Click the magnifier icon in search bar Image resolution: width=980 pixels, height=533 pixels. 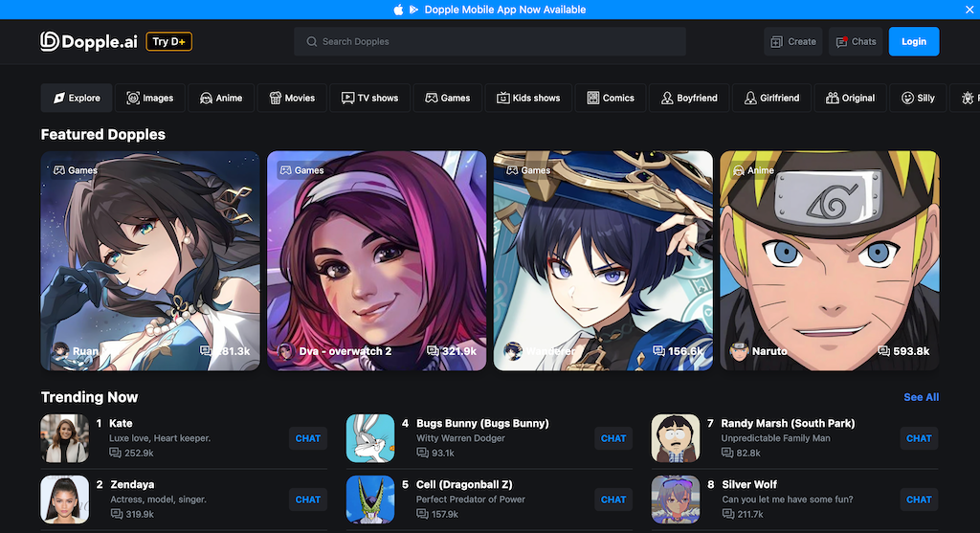pos(312,42)
